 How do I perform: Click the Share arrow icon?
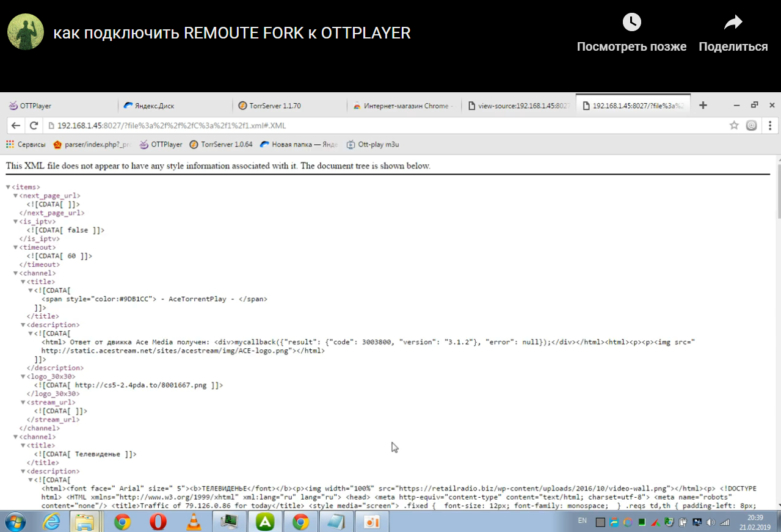[x=733, y=23]
